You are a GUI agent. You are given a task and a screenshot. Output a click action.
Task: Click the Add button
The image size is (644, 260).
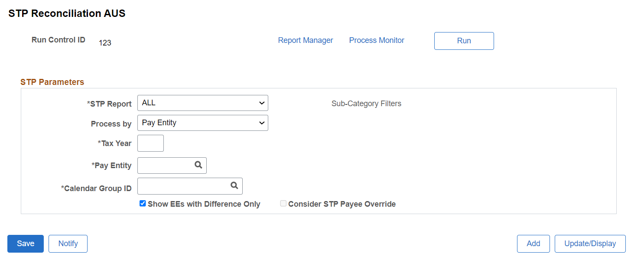[x=533, y=244]
